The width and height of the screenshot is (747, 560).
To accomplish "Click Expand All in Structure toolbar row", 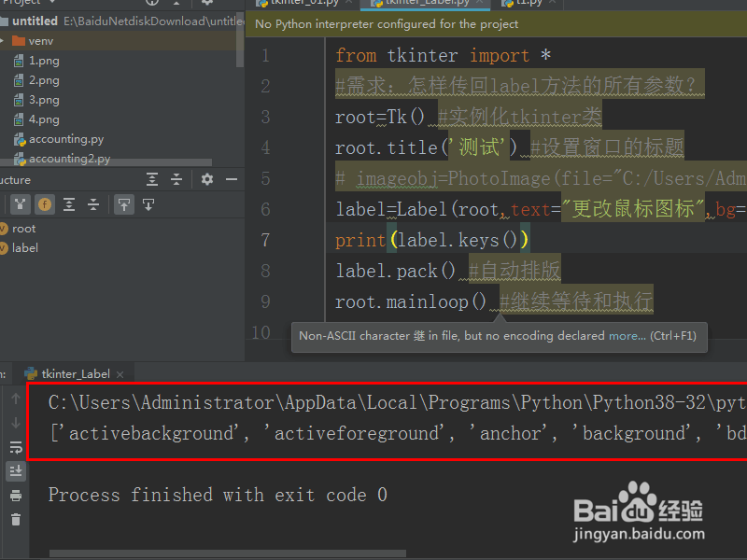I will [69, 204].
